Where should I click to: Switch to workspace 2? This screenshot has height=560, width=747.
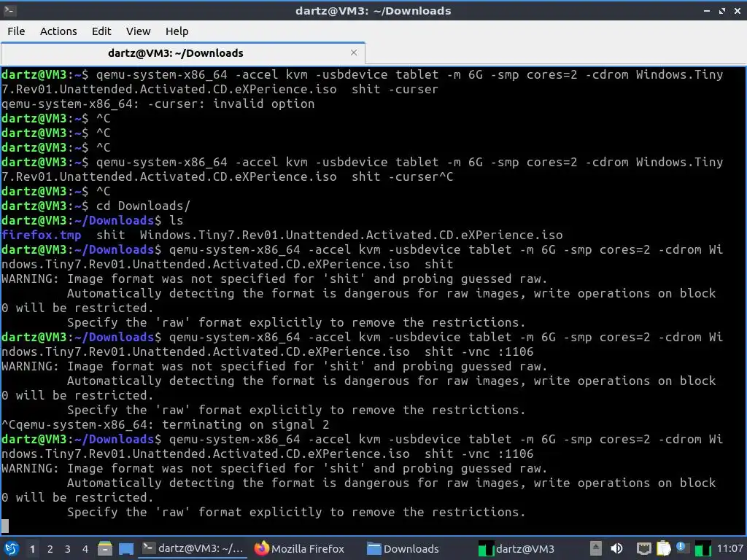[50, 549]
